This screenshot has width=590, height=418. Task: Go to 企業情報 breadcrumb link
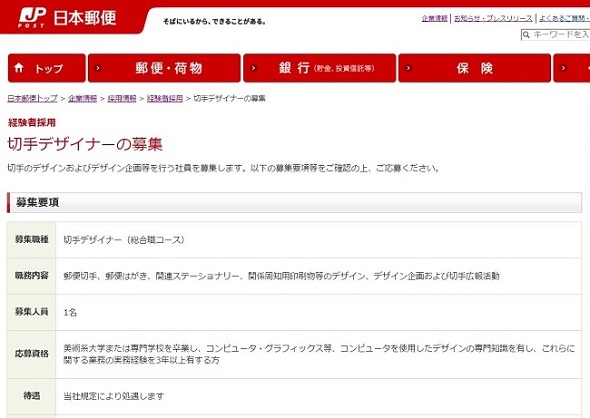82,99
